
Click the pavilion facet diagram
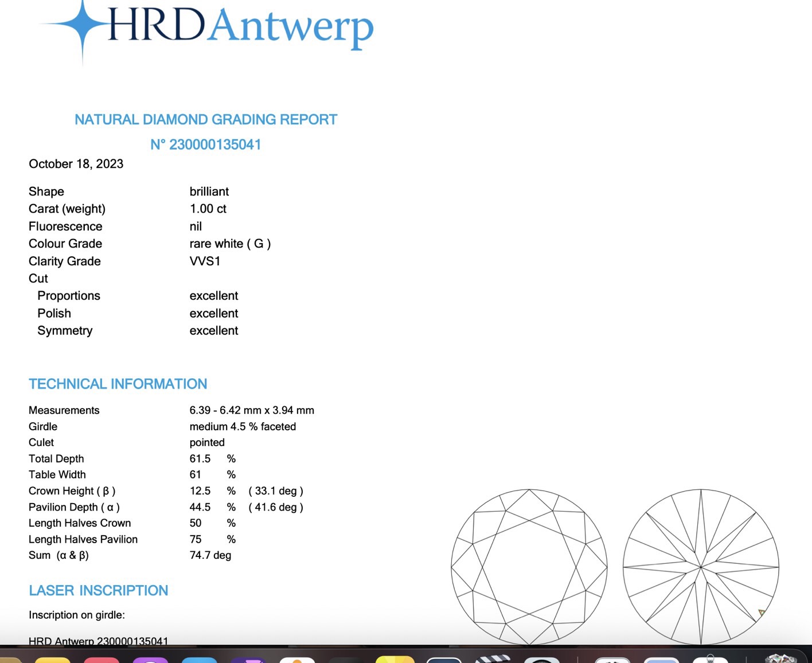[701, 567]
